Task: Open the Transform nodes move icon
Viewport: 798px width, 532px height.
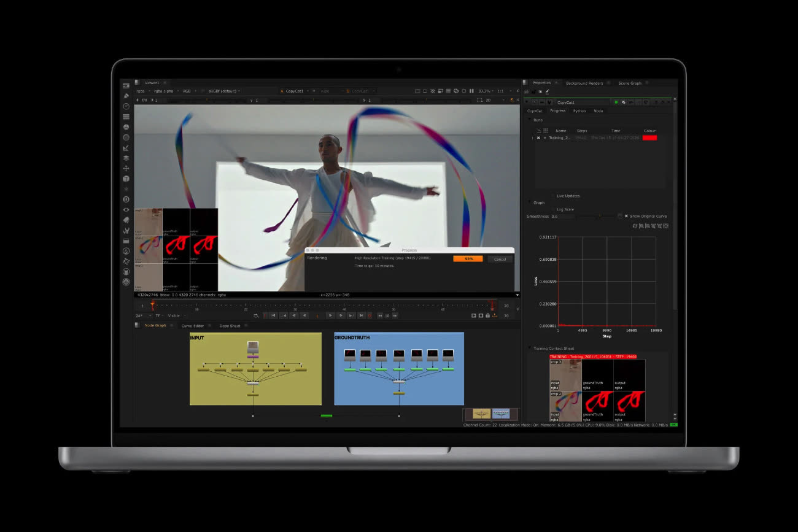Action: pos(126,168)
